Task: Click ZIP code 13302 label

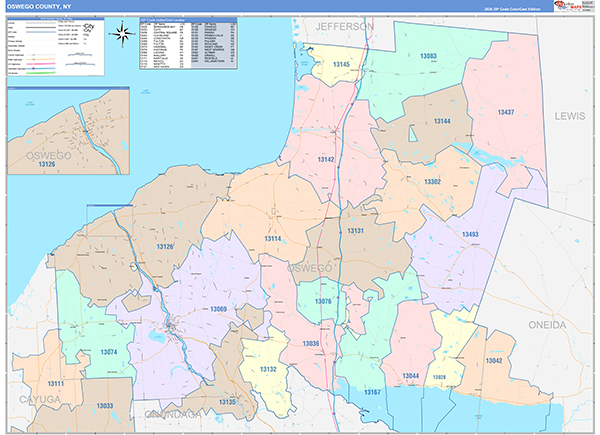Action: 431,181
